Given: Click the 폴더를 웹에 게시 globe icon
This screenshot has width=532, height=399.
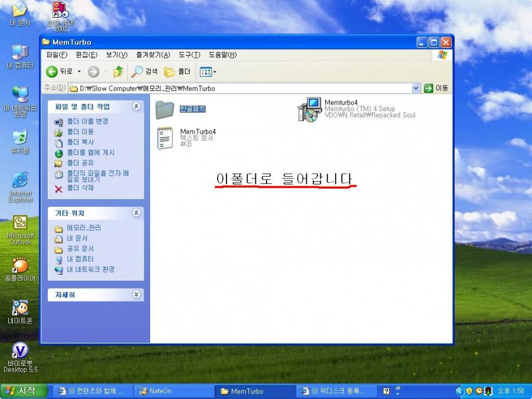Looking at the screenshot, I should click(59, 153).
